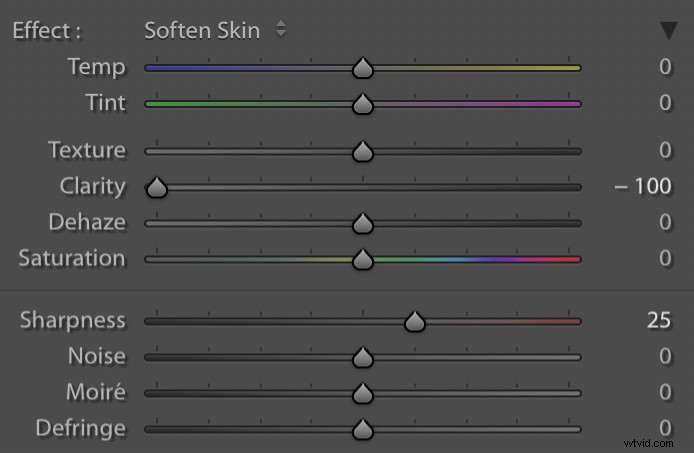The width and height of the screenshot is (694, 453).
Task: Click the Tint slider handle
Action: [363, 104]
